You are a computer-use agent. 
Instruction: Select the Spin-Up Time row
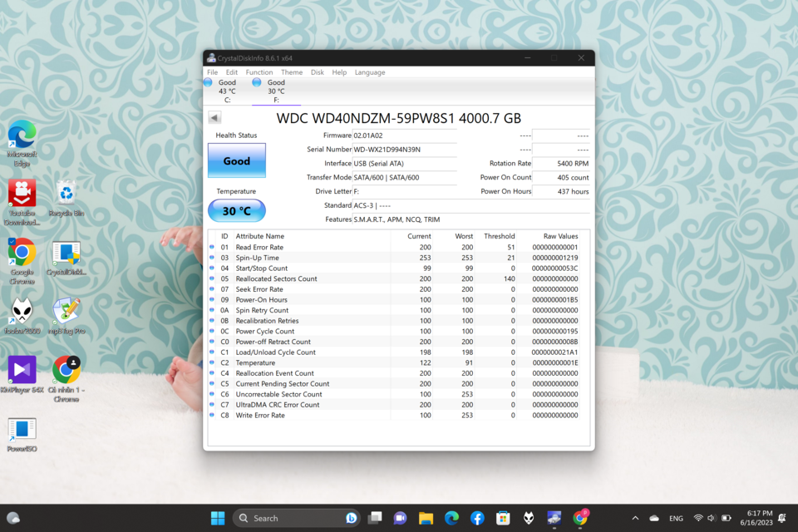tap(395, 259)
